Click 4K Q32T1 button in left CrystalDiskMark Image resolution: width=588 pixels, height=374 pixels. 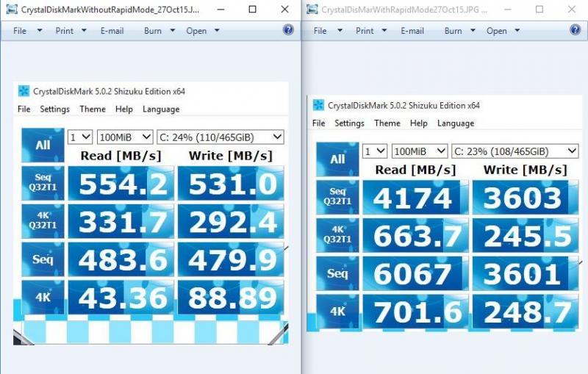tap(43, 221)
